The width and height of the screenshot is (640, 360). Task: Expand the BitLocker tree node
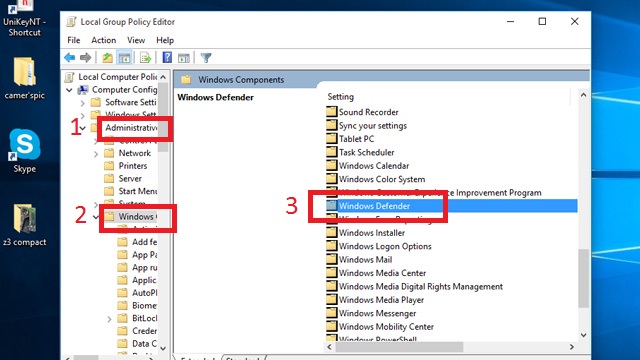109,319
